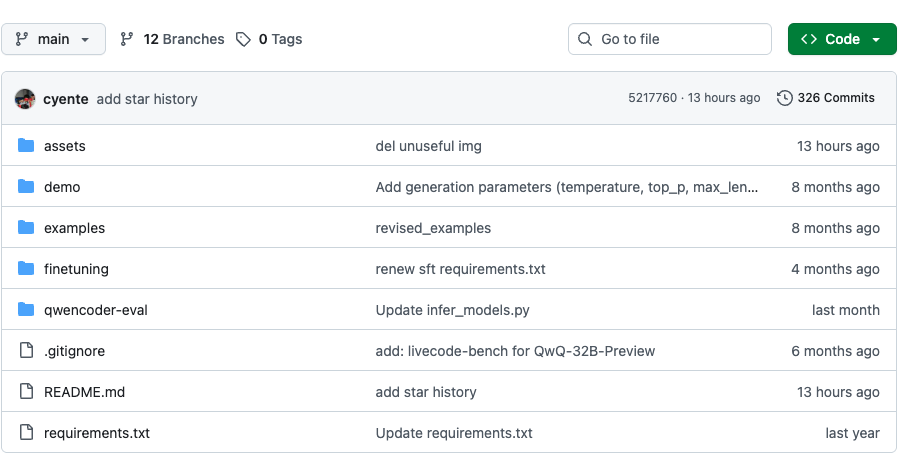Click the branch icon inside main button

[x=22, y=39]
